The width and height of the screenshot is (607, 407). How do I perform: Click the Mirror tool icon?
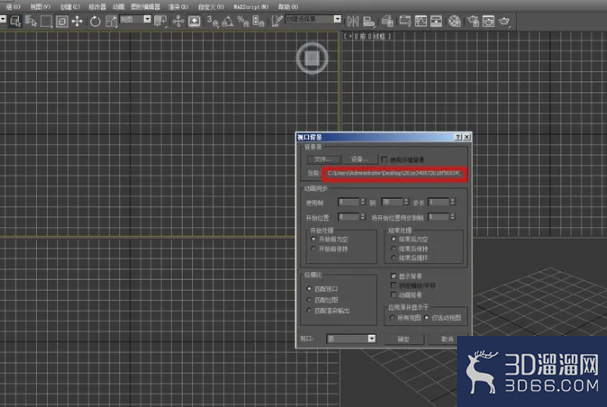coord(353,21)
